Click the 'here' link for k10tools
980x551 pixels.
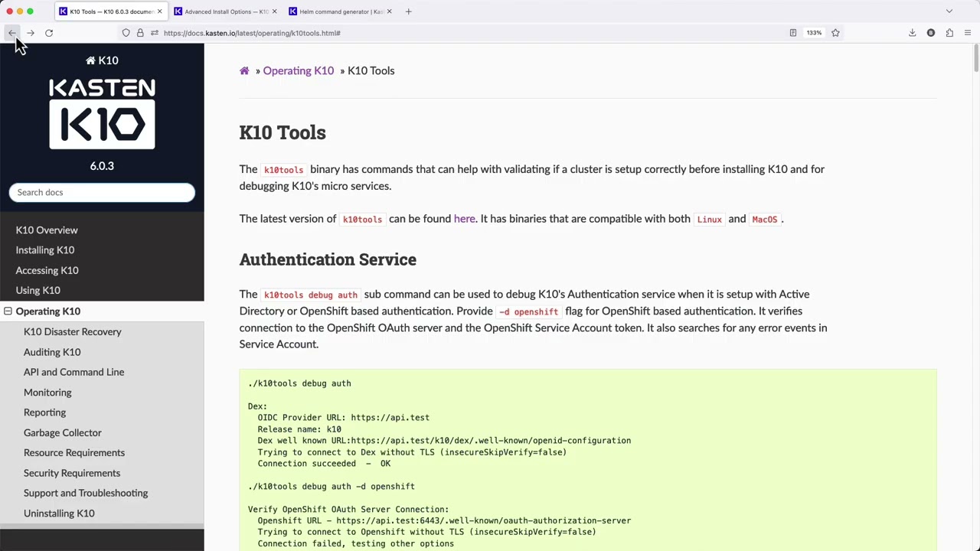tap(465, 219)
